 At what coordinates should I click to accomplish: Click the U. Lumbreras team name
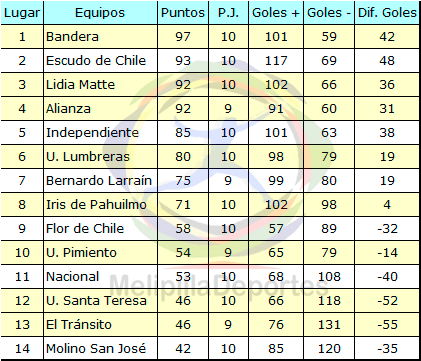pos(88,157)
